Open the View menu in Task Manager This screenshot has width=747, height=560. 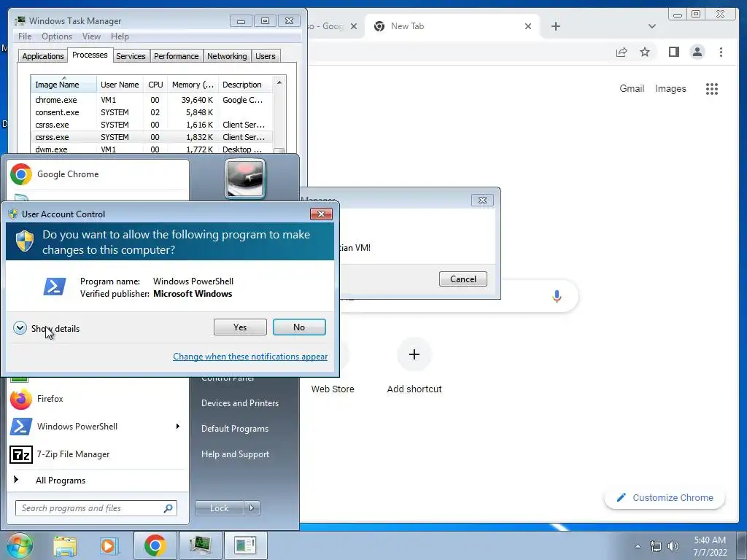click(91, 36)
